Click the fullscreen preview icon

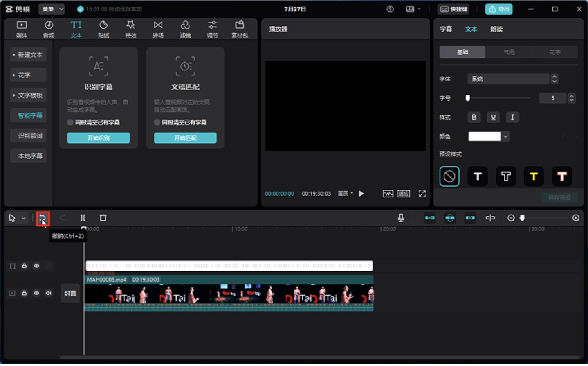[422, 194]
